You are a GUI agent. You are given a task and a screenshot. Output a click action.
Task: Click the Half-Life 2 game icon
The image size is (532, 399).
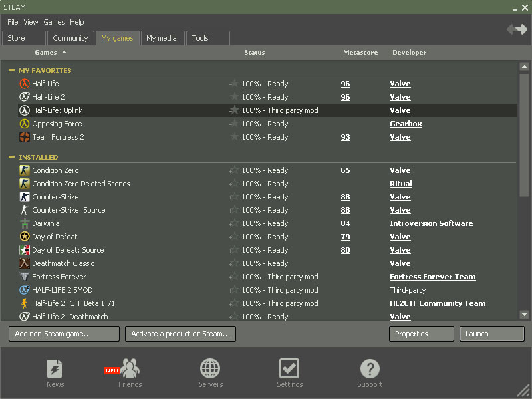[25, 97]
